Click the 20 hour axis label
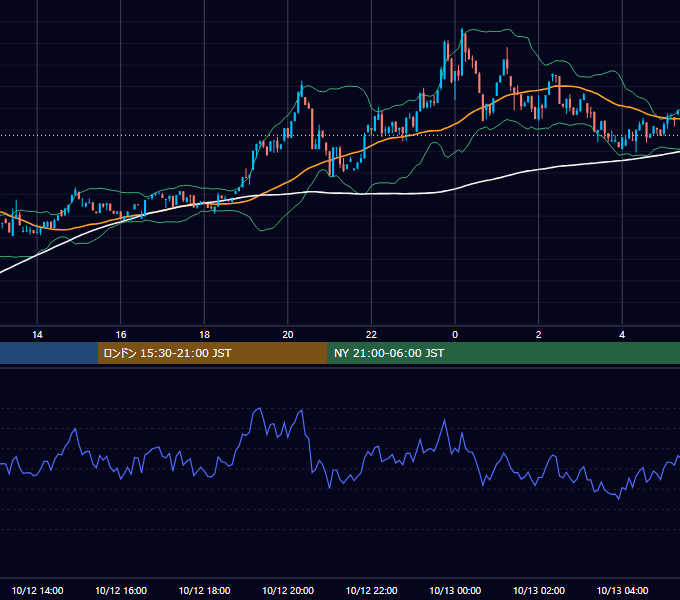 point(288,335)
